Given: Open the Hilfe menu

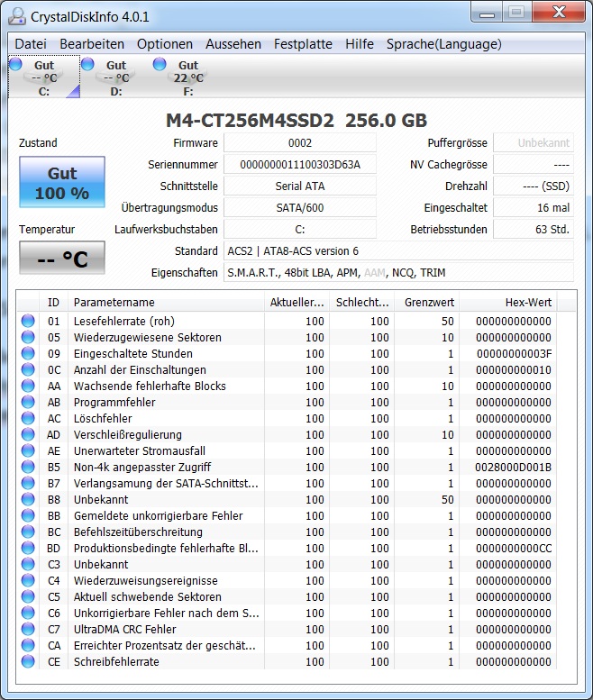Looking at the screenshot, I should [x=360, y=44].
